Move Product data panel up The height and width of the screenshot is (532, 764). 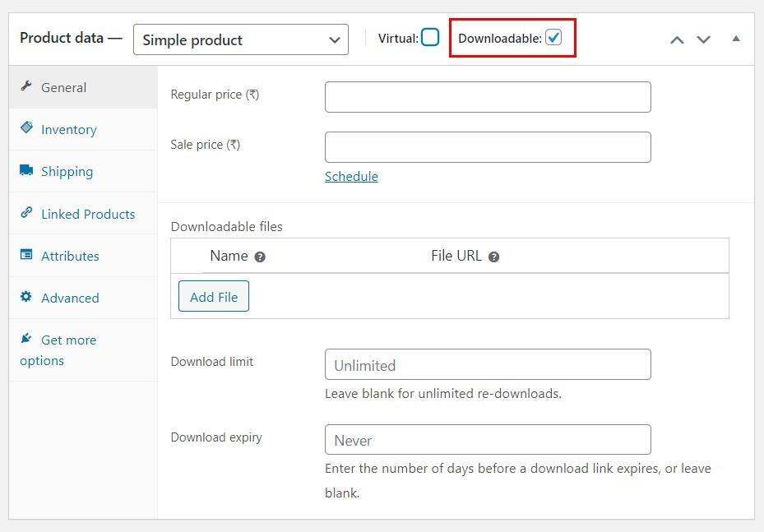[x=677, y=39]
